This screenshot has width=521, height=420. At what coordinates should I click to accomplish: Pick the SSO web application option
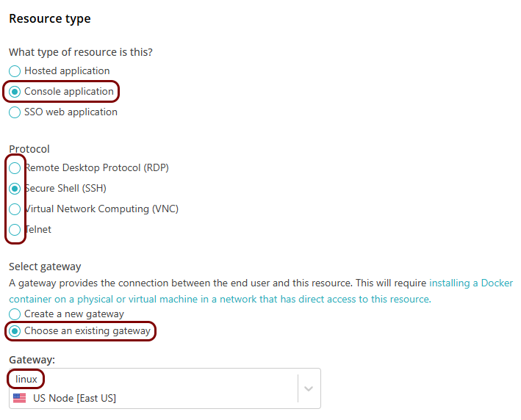pos(15,112)
